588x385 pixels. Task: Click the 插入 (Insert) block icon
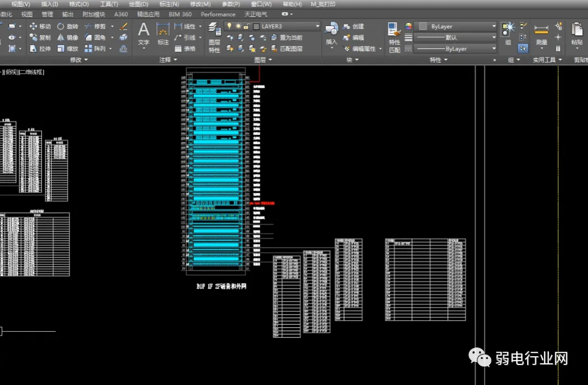332,34
